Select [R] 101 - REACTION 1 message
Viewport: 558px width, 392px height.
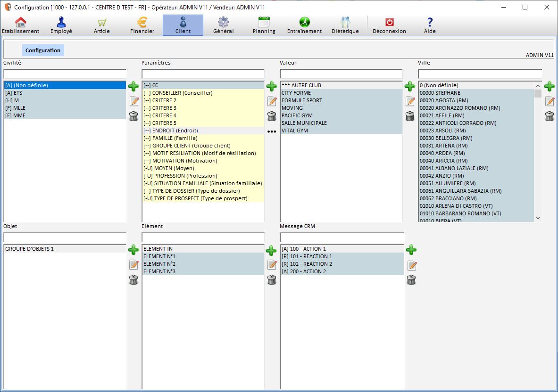click(x=307, y=256)
